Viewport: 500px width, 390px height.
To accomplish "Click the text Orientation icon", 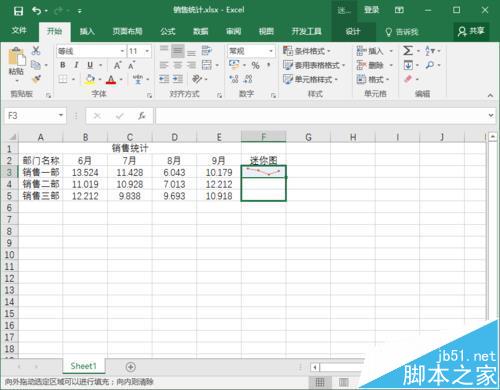I will point(197,79).
